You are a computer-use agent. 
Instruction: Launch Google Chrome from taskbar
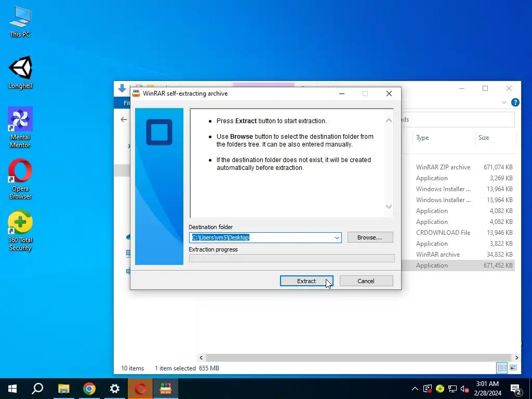point(89,389)
